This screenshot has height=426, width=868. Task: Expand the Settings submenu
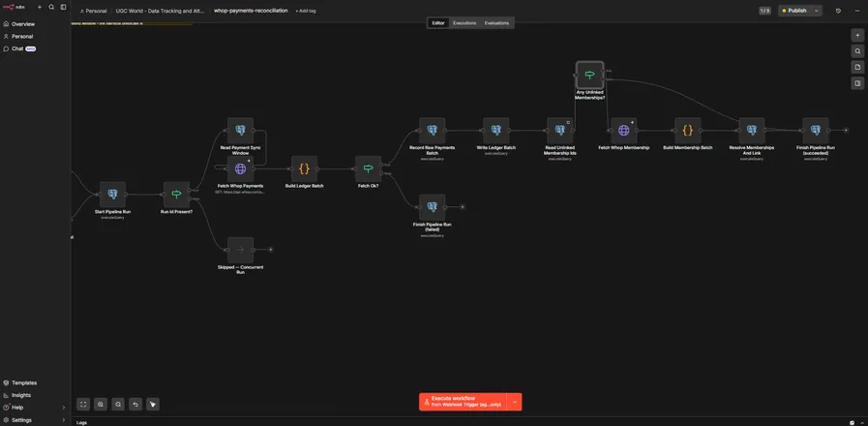tap(64, 420)
